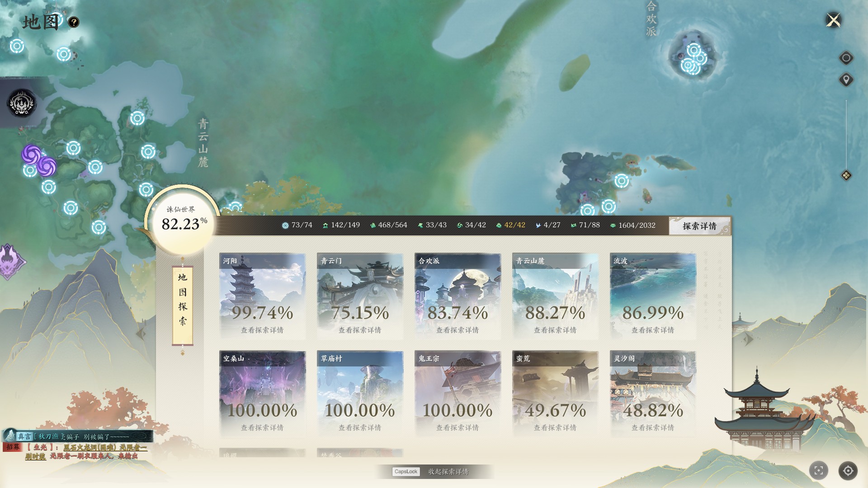
Task: Click the 34/42 counter icon
Action: coord(460,225)
